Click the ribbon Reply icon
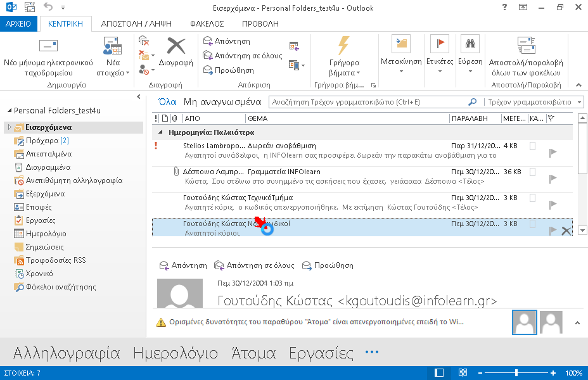The height and width of the screenshot is (380, 588). pos(208,41)
